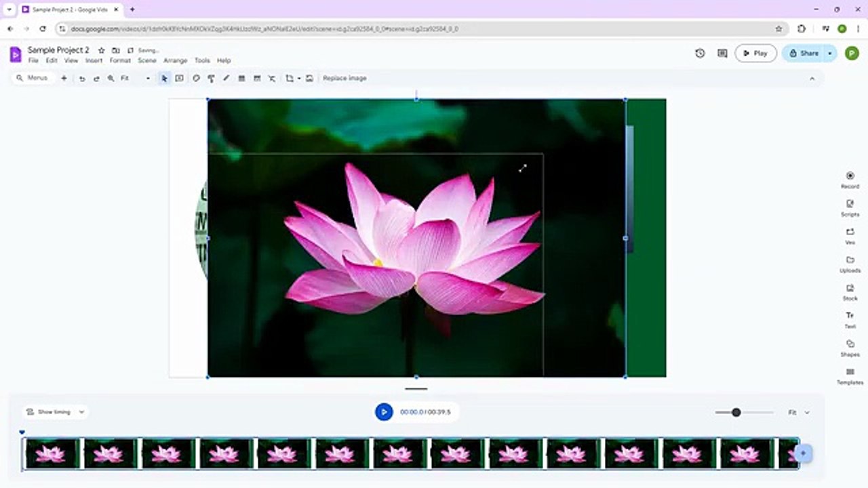This screenshot has height=488, width=868.
Task: Open the View menu
Action: click(71, 60)
